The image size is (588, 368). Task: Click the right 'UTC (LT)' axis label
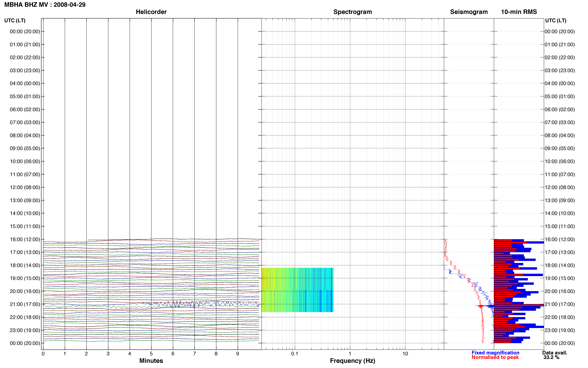coord(556,20)
